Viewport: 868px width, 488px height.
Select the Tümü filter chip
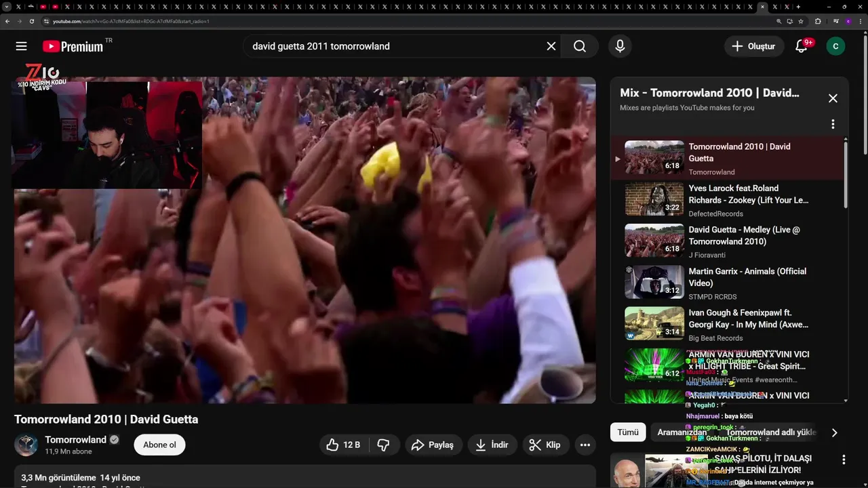[x=628, y=432]
